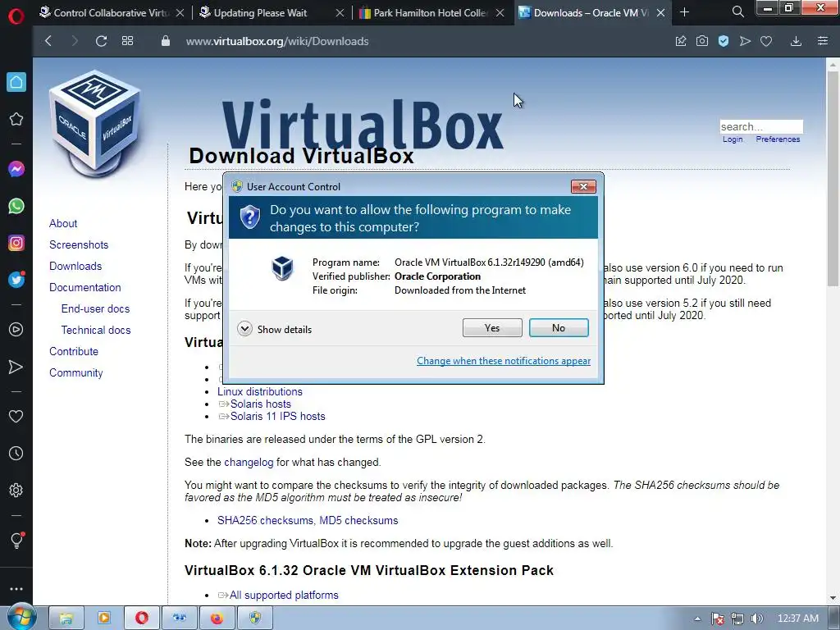Open Screenshots in the site navigation
The width and height of the screenshot is (840, 630).
click(x=79, y=244)
